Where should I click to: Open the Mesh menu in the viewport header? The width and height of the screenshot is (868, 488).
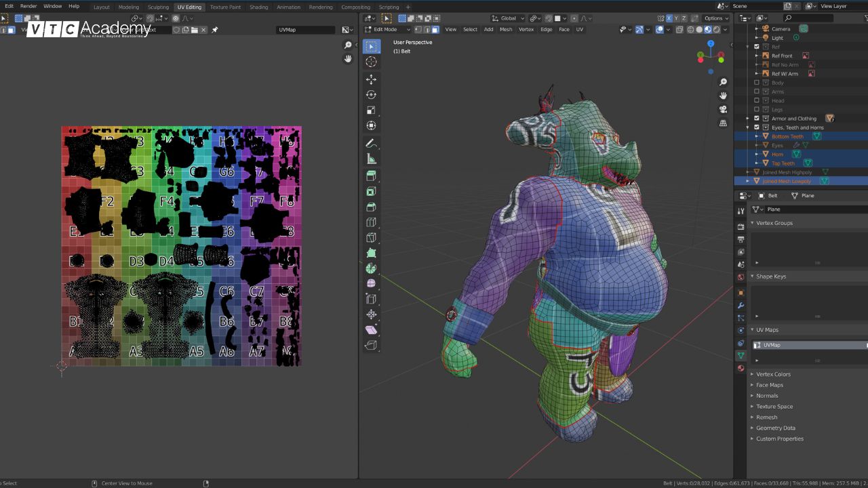[506, 29]
